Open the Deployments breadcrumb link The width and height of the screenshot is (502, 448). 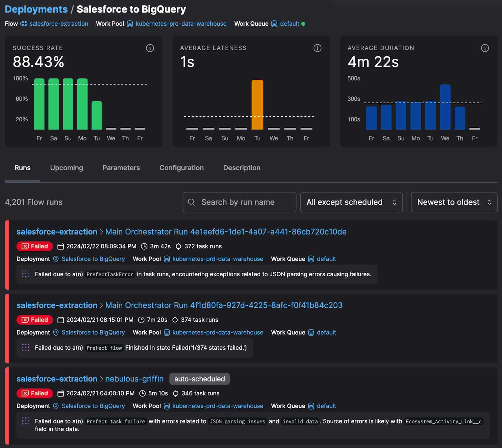pos(36,9)
